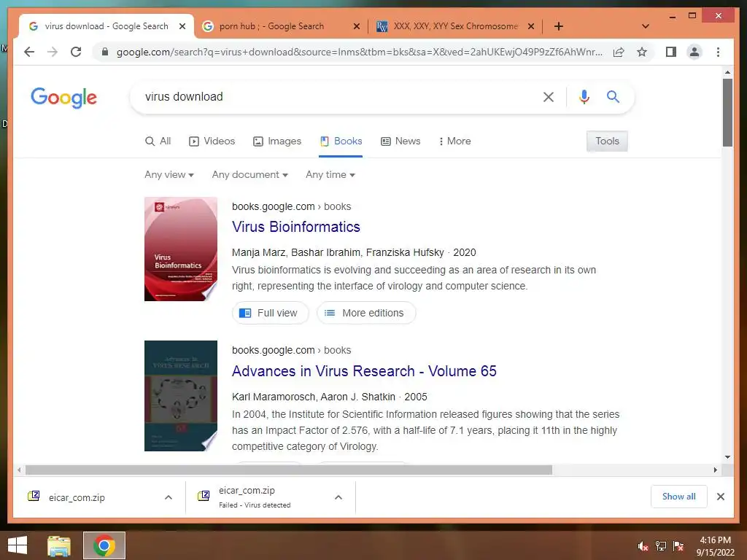Image resolution: width=747 pixels, height=560 pixels.
Task: Open the Chrome profile avatar
Action: click(x=694, y=52)
